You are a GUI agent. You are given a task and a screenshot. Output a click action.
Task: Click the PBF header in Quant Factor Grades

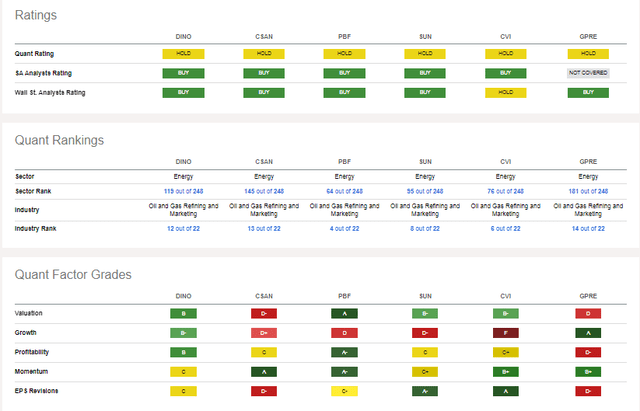point(344,296)
